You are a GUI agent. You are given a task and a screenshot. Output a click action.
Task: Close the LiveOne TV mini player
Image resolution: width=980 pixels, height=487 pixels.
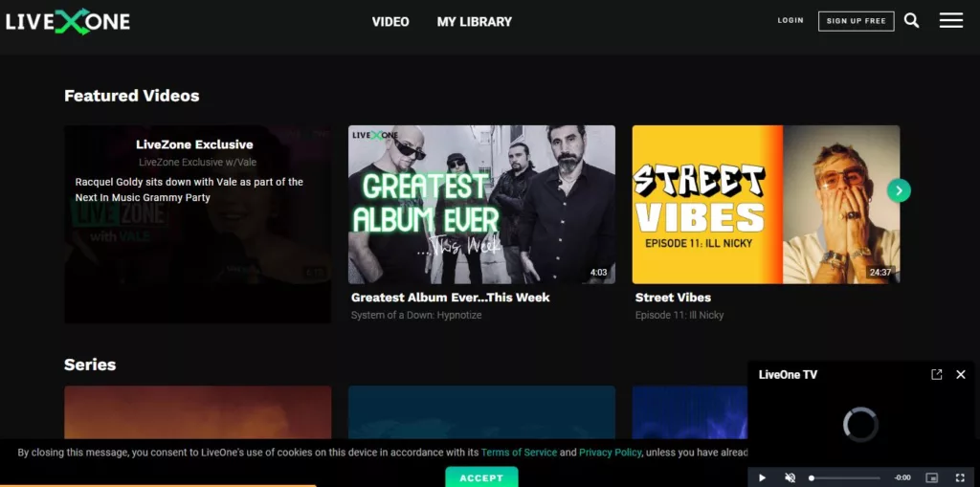961,374
